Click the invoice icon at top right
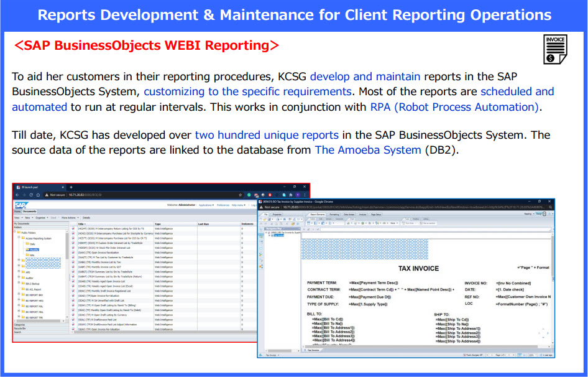588x377 pixels. tap(554, 49)
